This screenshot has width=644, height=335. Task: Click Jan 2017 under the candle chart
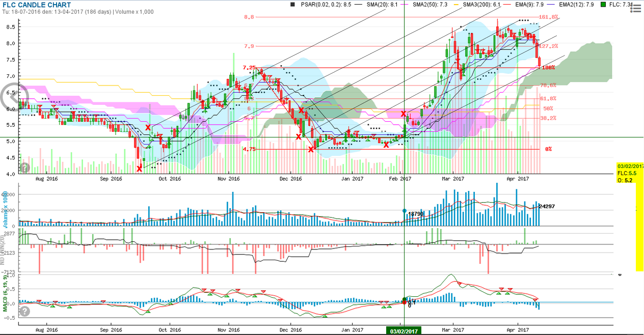(353, 179)
